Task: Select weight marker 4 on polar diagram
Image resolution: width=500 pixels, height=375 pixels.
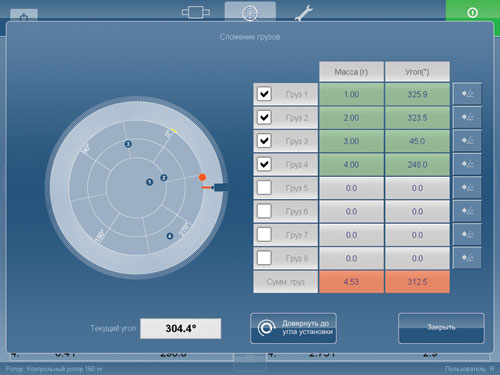Action: pyautogui.click(x=170, y=236)
